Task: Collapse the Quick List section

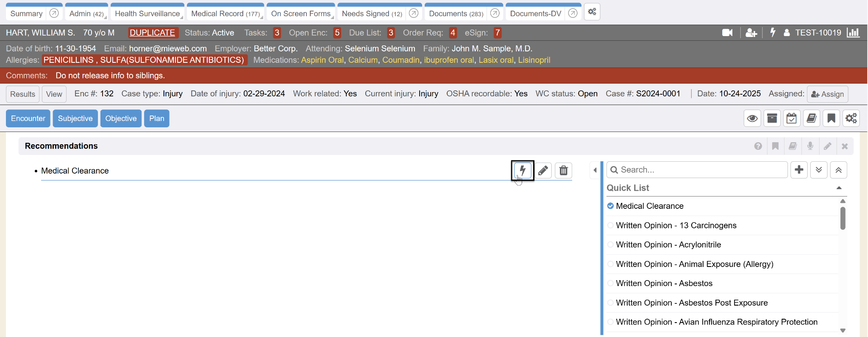Action: click(839, 188)
